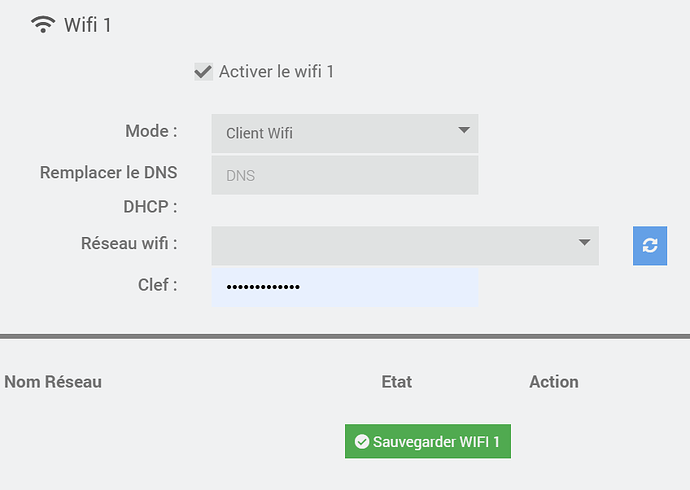Click the Wifi 1 section title
Viewport: 690px width, 490px height.
click(88, 25)
